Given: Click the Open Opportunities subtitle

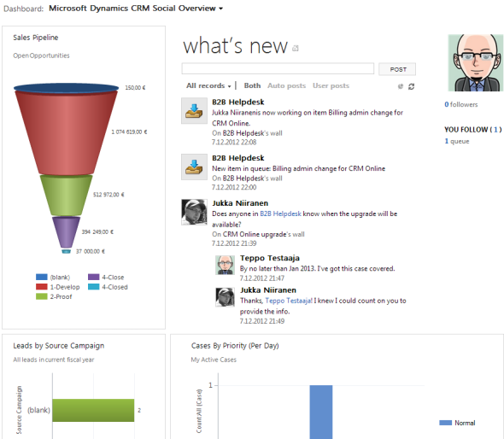Looking at the screenshot, I should (x=41, y=56).
